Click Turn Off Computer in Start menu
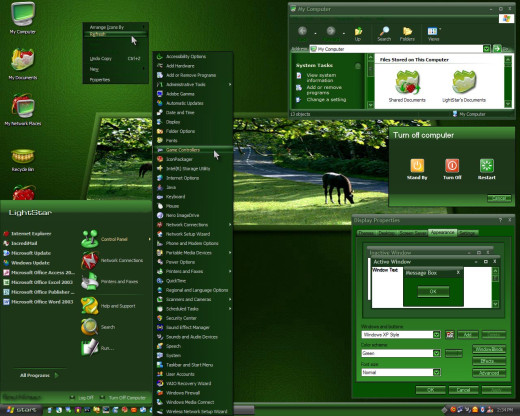The height and width of the screenshot is (416, 520). [x=123, y=398]
